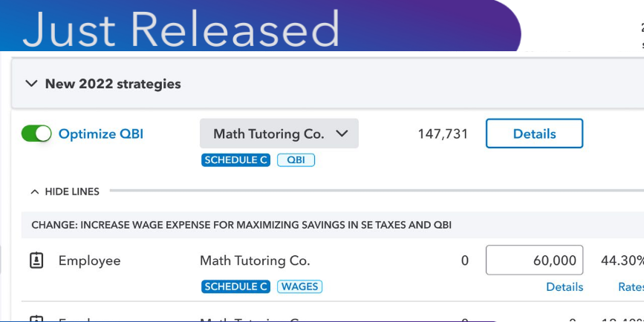Click the 44.30% rate value
This screenshot has width=644, height=322.
(622, 261)
